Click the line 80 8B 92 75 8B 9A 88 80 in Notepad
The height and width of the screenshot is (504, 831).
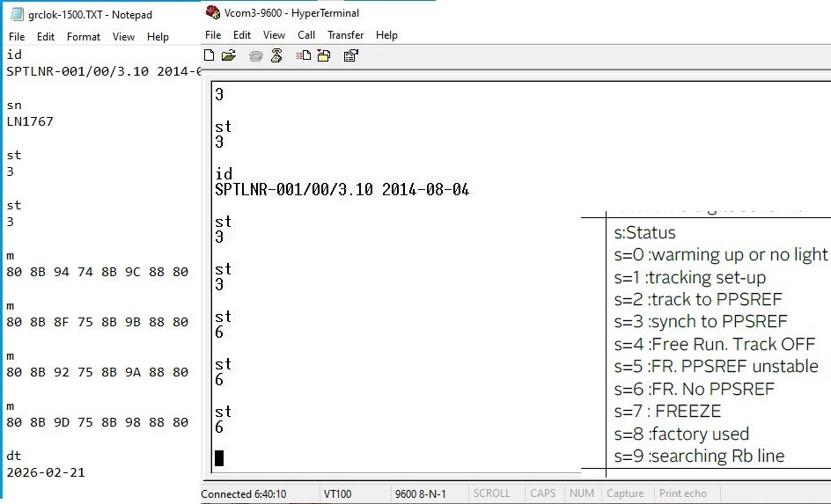98,372
